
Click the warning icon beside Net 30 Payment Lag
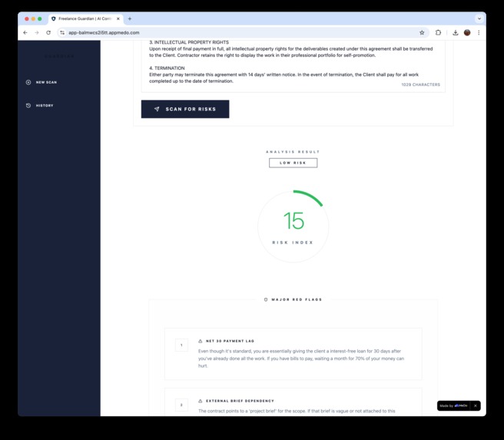click(201, 341)
